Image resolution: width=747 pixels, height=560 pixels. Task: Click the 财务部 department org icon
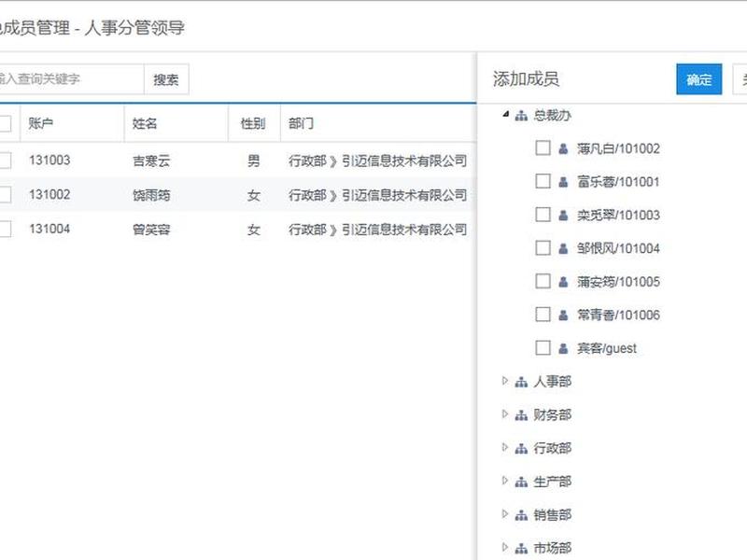tap(521, 415)
